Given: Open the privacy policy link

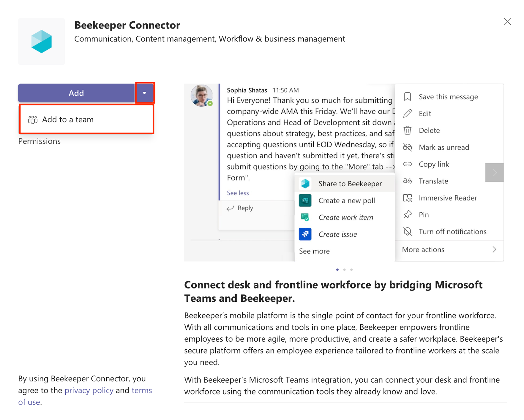Looking at the screenshot, I should (x=89, y=390).
